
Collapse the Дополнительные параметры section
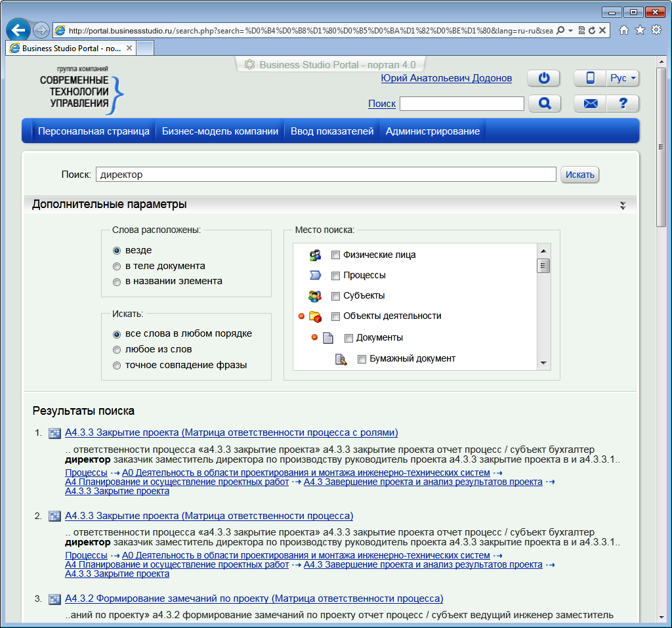[x=623, y=205]
